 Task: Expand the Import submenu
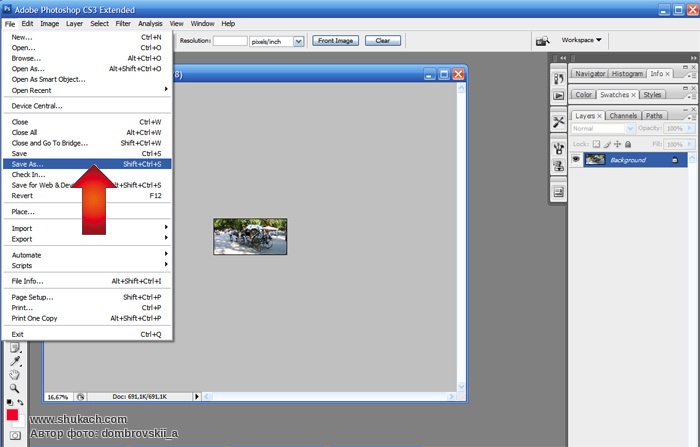tap(87, 228)
